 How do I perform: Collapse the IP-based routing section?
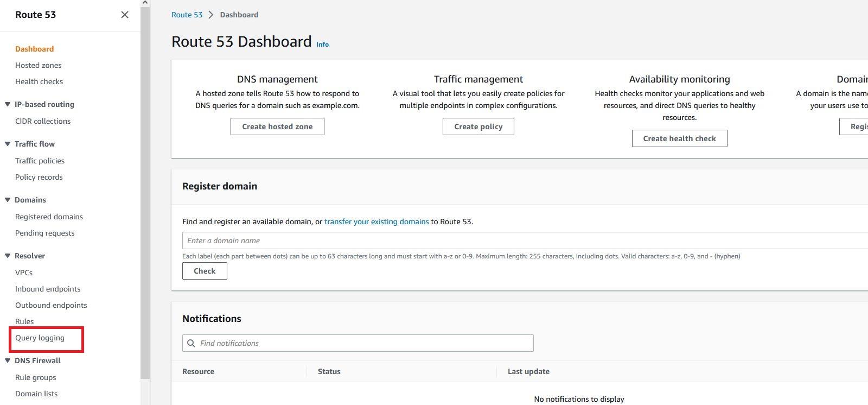click(x=8, y=104)
